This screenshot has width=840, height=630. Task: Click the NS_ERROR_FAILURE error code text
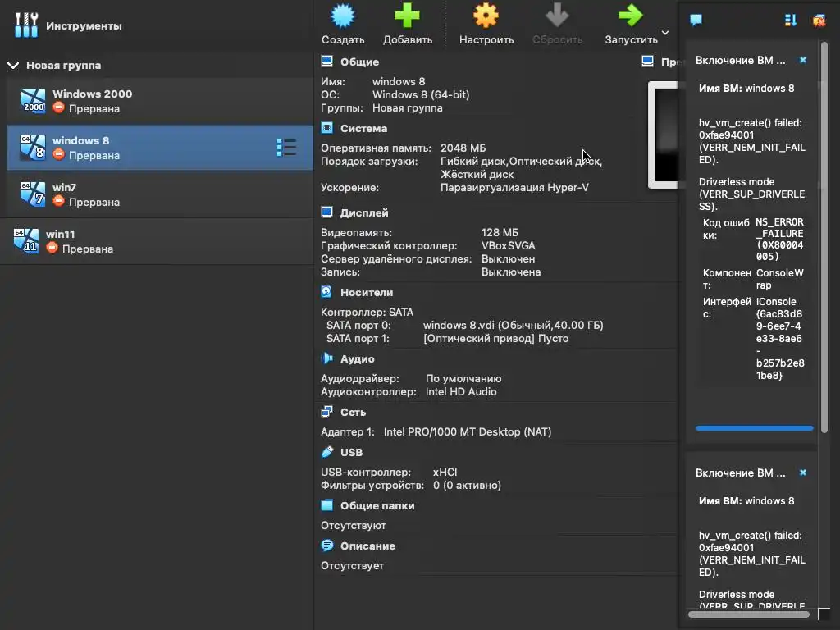(x=779, y=239)
